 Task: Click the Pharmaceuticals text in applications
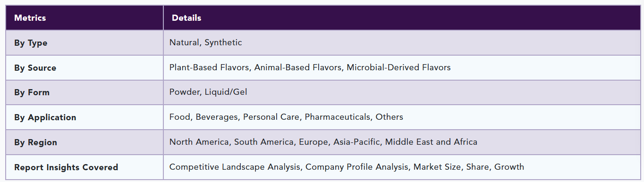338,116
